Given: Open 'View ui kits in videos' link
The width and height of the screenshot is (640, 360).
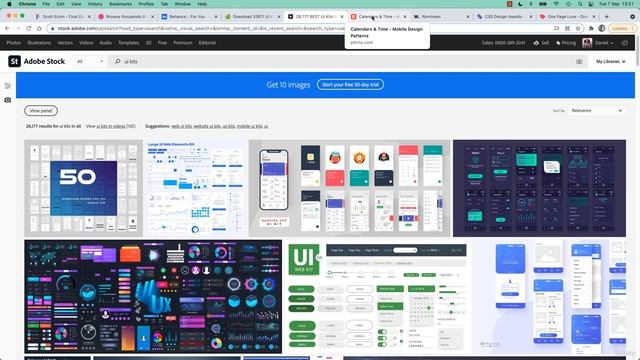Looking at the screenshot, I should click(x=111, y=126).
